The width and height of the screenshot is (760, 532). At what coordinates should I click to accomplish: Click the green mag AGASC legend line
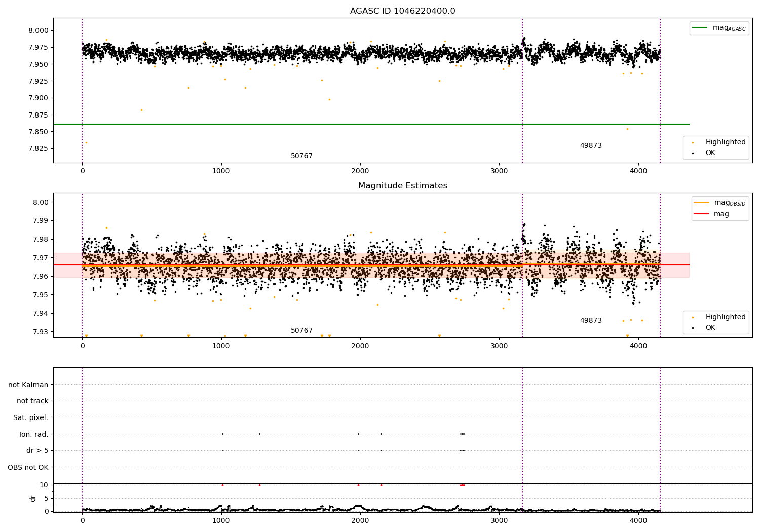tap(700, 28)
